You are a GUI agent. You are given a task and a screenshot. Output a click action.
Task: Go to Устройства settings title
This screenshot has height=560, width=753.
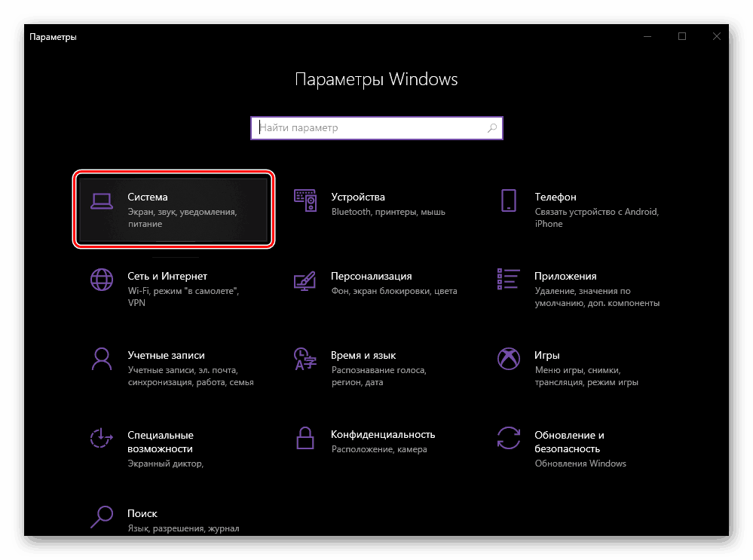pyautogui.click(x=358, y=197)
